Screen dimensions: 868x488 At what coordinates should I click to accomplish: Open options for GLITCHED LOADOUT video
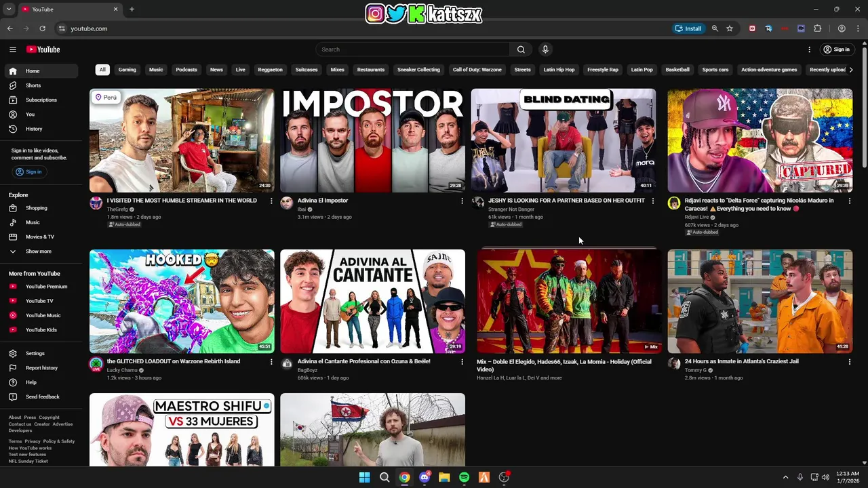pyautogui.click(x=271, y=362)
